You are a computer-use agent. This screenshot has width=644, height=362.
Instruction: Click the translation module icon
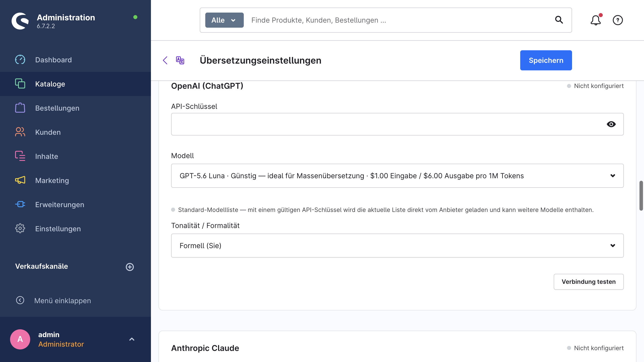(x=180, y=60)
